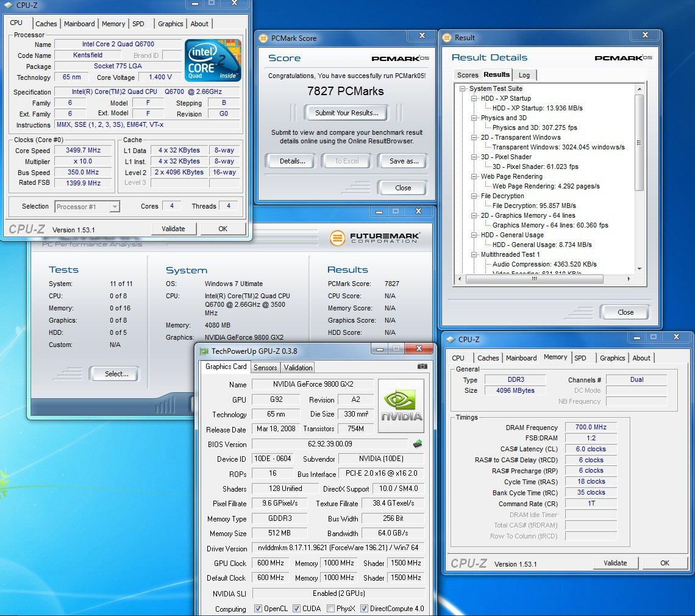Collapse the Multithreaded Test 1 node
Screen dimensions: 695x616
474,254
